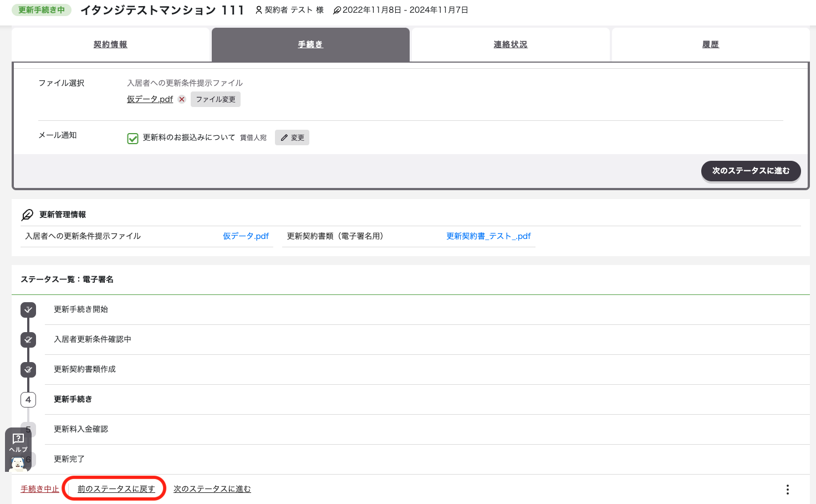Open the 履歴 tab
The height and width of the screenshot is (504, 816).
(711, 44)
